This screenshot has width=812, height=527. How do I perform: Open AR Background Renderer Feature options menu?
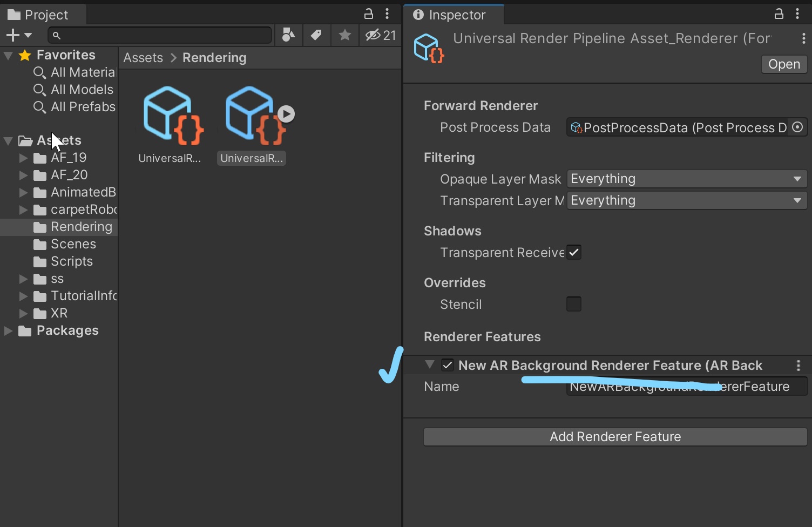(799, 366)
